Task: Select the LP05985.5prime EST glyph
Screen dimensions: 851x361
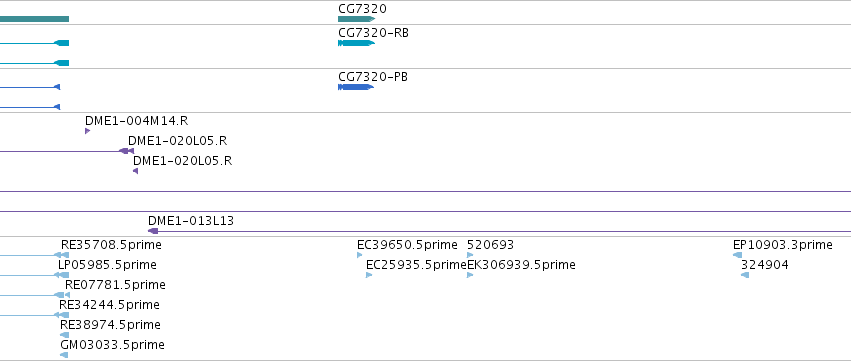Action: click(62, 275)
